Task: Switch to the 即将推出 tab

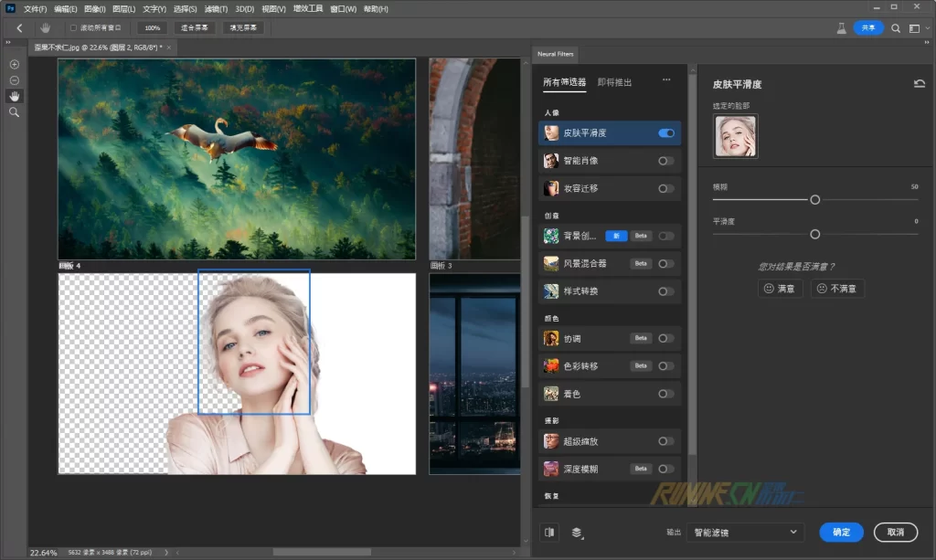Action: [614, 82]
